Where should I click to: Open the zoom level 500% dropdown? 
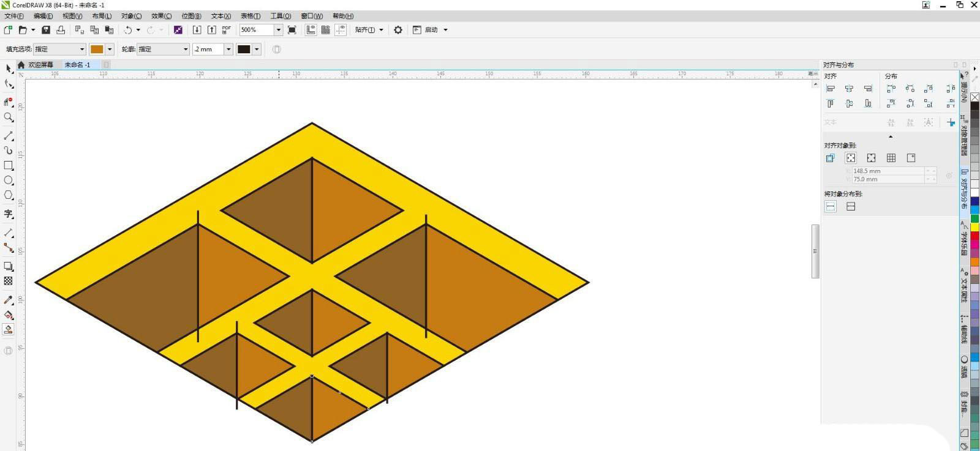pos(278,29)
